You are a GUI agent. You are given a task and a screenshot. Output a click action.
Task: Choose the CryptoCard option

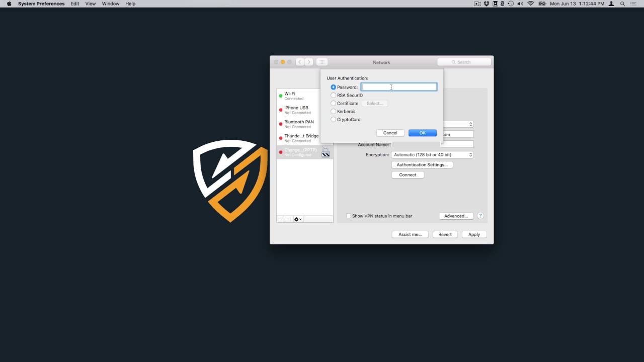[x=333, y=119]
